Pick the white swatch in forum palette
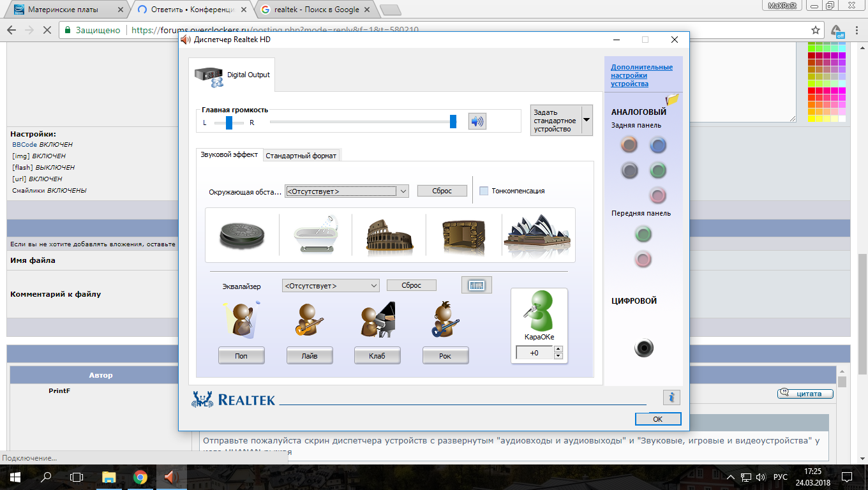 pyautogui.click(x=842, y=119)
